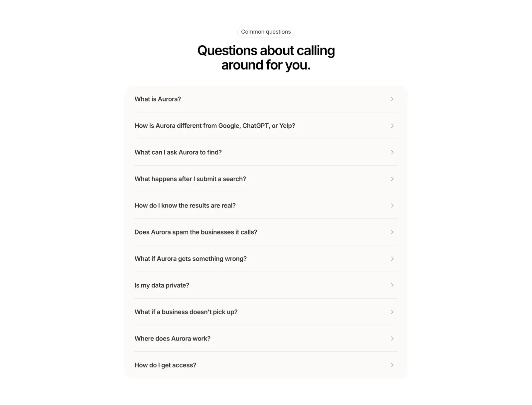Expand the 'How do I get access?' question
The width and height of the screenshot is (532, 405).
(x=266, y=365)
